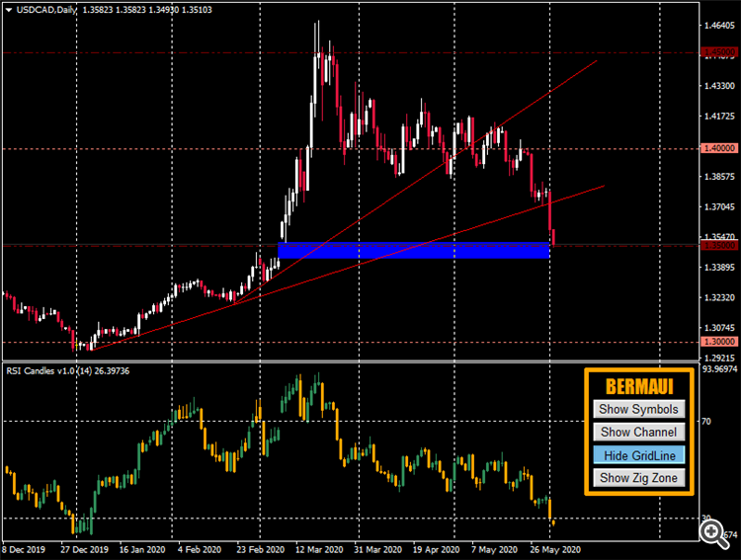Click the 1.41725 price scale value
Screen dimensions: 741x560
pos(719,116)
